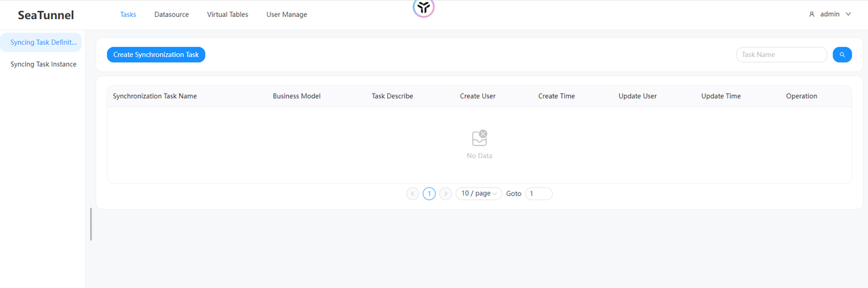
Task: Open the Datasource menu
Action: tap(172, 14)
